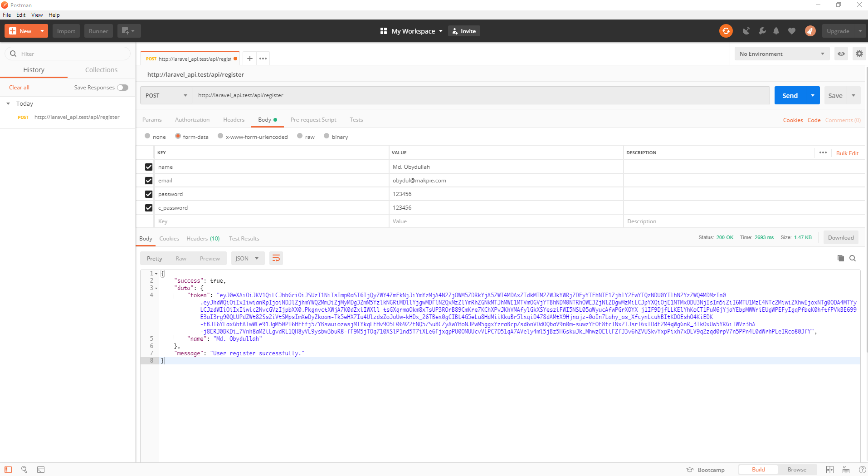The height and width of the screenshot is (476, 868).
Task: Open the Postman console icon
Action: pyautogui.click(x=41, y=470)
